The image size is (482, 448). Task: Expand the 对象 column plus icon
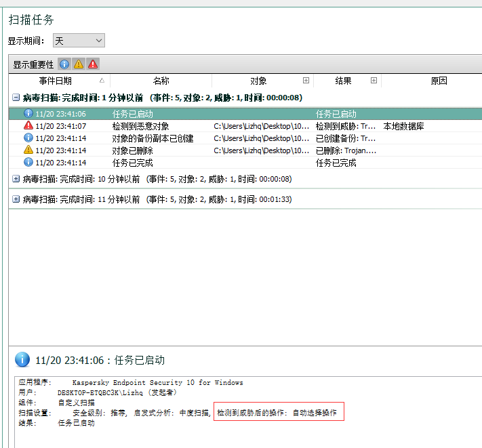click(306, 81)
